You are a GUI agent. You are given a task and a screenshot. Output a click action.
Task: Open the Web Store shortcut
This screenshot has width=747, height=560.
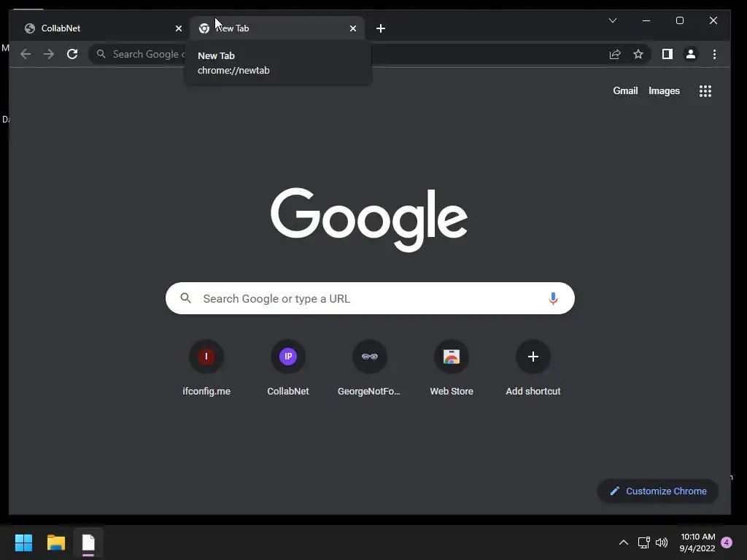tap(452, 368)
